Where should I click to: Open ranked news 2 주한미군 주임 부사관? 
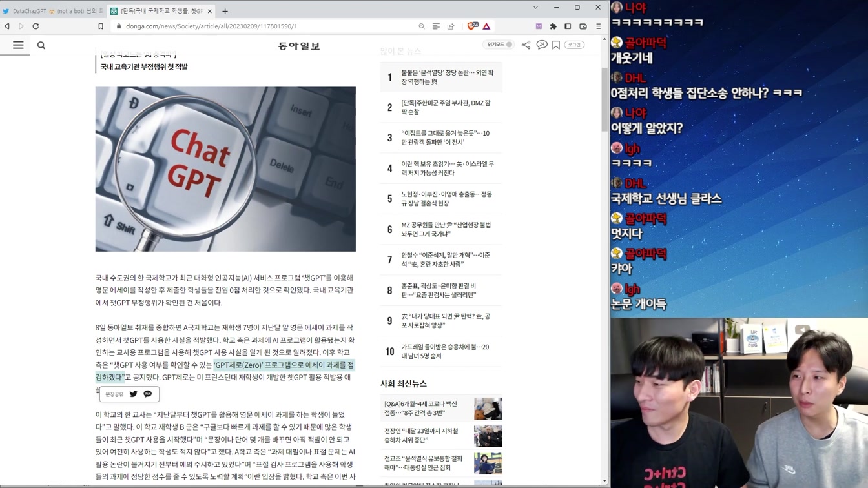click(x=441, y=107)
